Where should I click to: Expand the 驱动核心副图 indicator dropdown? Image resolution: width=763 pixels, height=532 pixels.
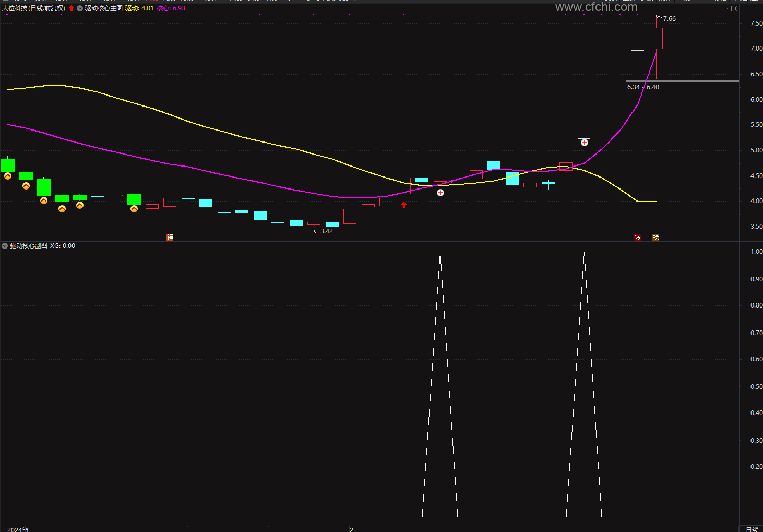[x=5, y=246]
